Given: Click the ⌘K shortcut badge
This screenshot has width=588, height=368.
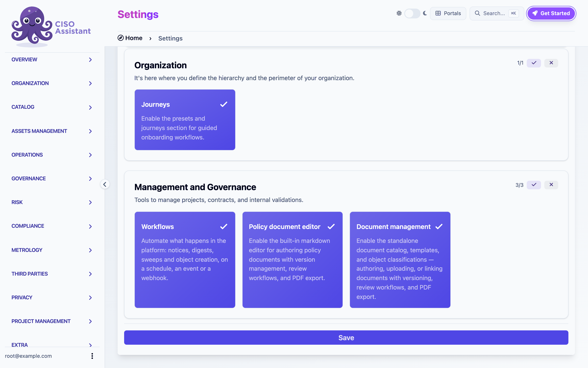Looking at the screenshot, I should [513, 13].
